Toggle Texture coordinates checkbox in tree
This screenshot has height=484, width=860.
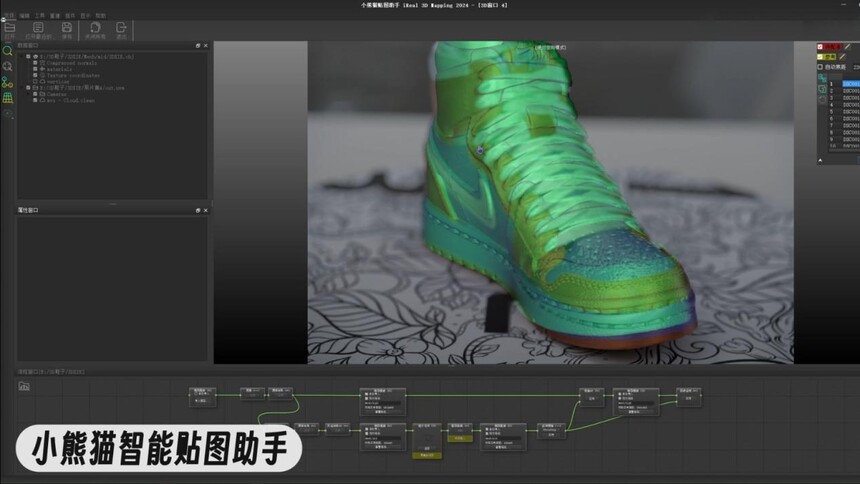pos(36,75)
